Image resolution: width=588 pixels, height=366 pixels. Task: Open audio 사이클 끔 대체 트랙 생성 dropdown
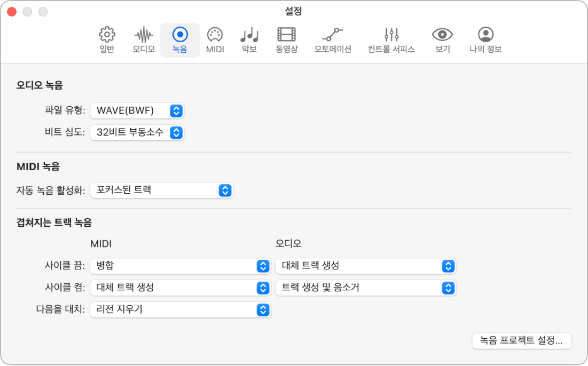click(x=365, y=266)
